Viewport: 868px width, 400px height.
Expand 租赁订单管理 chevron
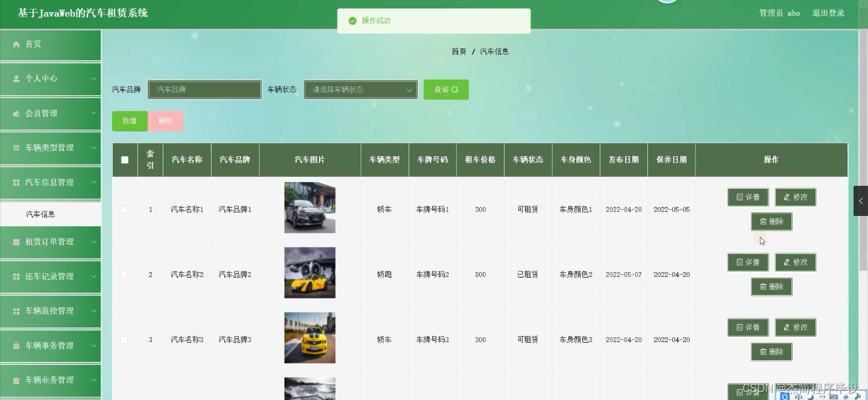(93, 242)
